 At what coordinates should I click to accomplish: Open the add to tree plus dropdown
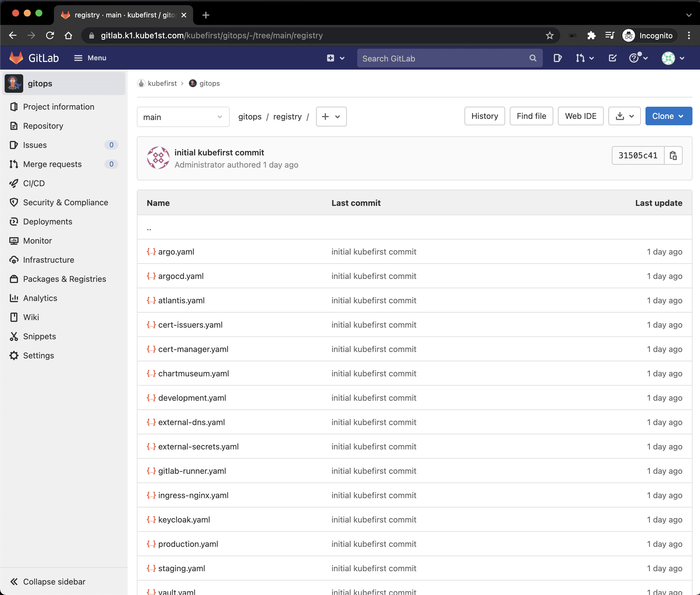(331, 117)
